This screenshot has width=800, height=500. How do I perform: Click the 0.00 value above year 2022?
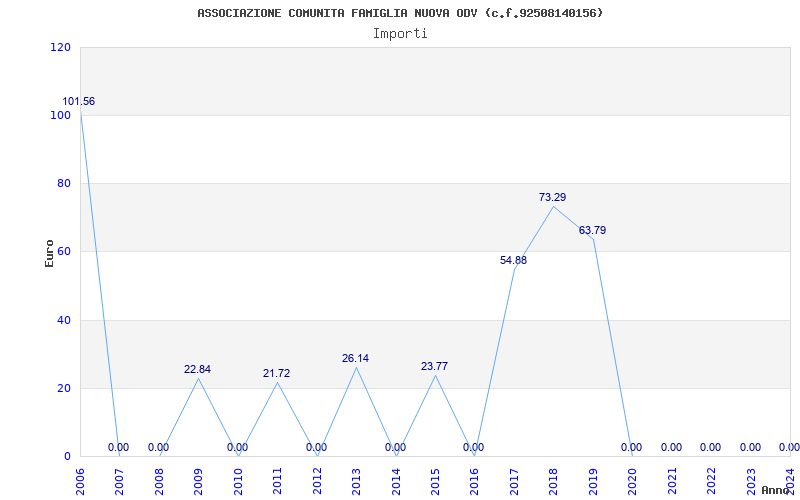pos(710,447)
